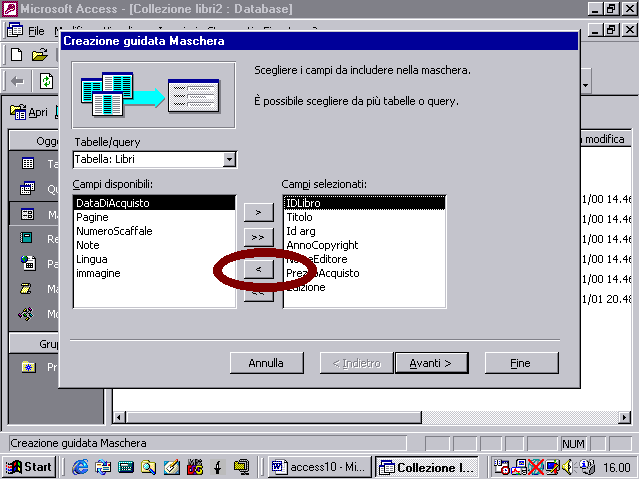Image resolution: width=639 pixels, height=479 pixels.
Task: Open the File menu
Action: [36, 31]
